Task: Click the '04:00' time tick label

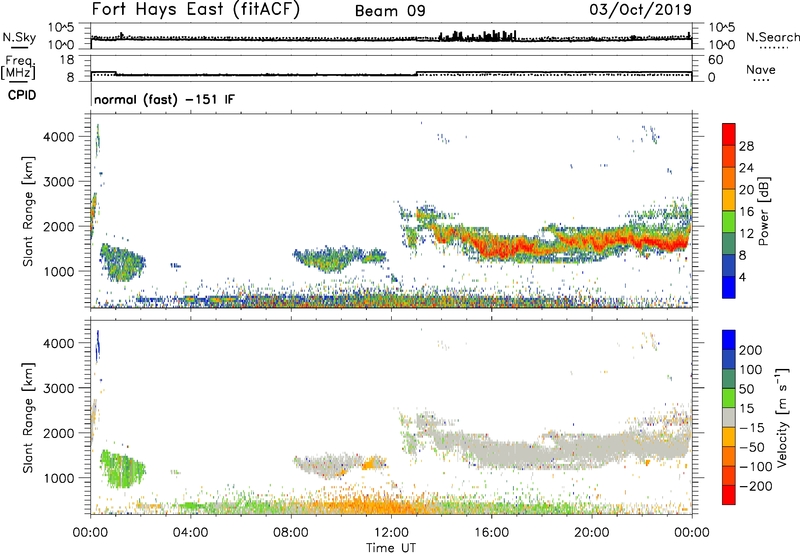Action: tap(190, 533)
